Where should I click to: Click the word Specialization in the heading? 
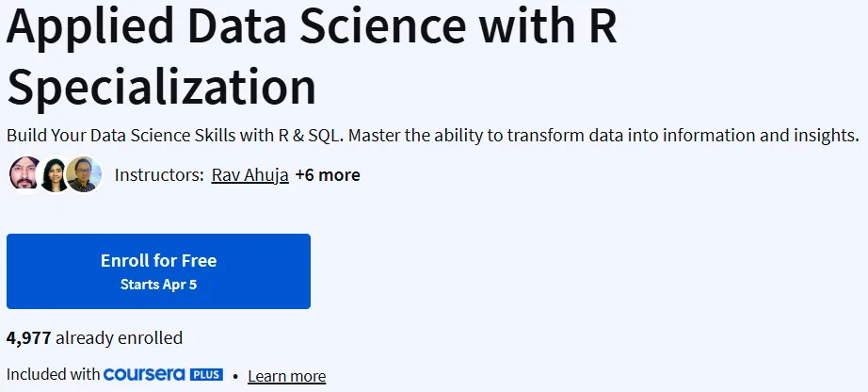161,86
